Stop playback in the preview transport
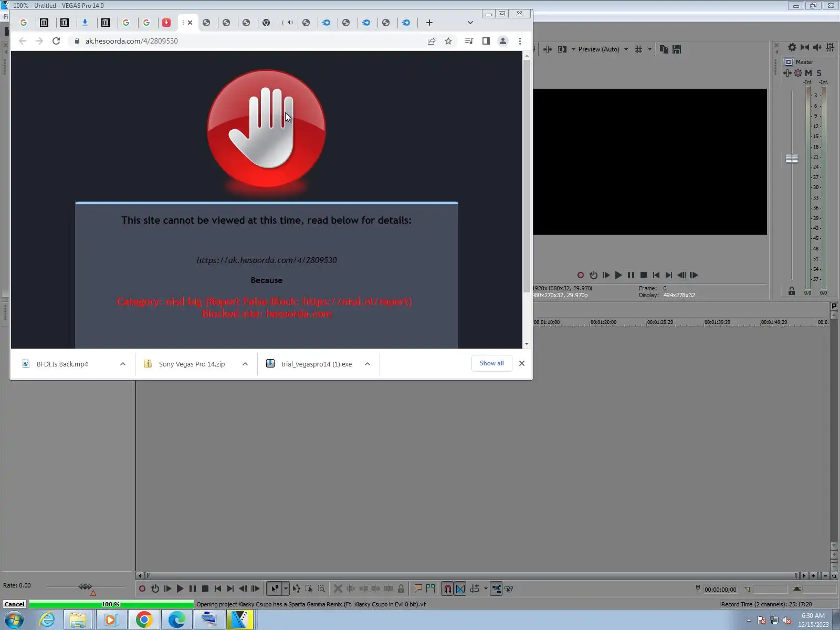840x630 pixels. pyautogui.click(x=644, y=275)
